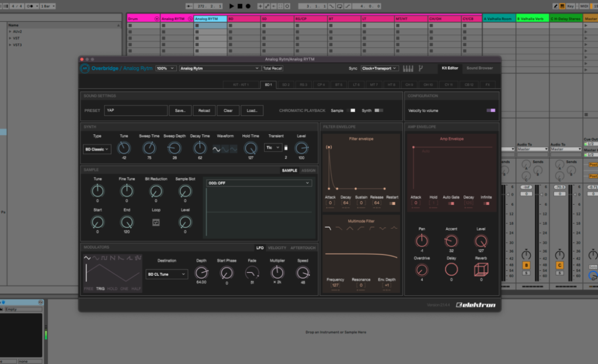Click the tuning fork icon in Overbridge
The image size is (598, 364).
420,68
